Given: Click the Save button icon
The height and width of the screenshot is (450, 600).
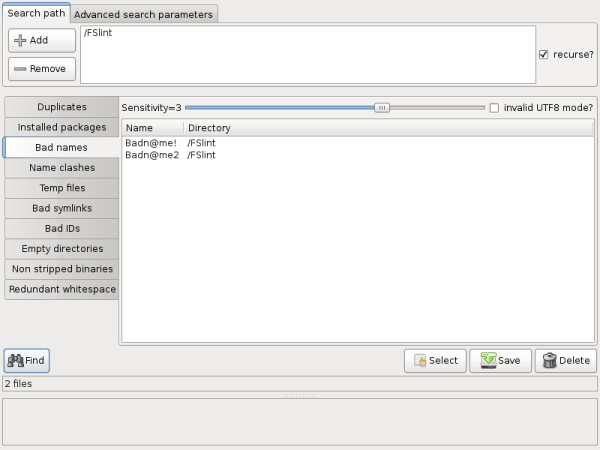Looking at the screenshot, I should (487, 361).
